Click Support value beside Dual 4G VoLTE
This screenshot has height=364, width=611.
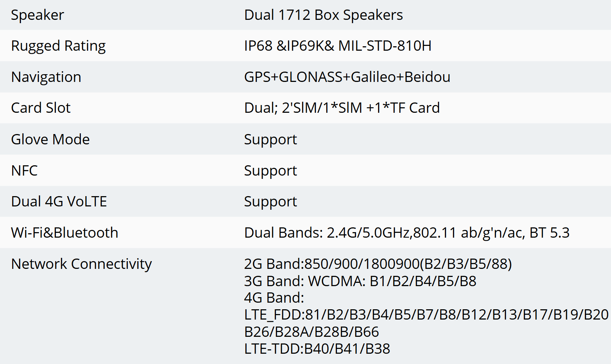click(270, 202)
